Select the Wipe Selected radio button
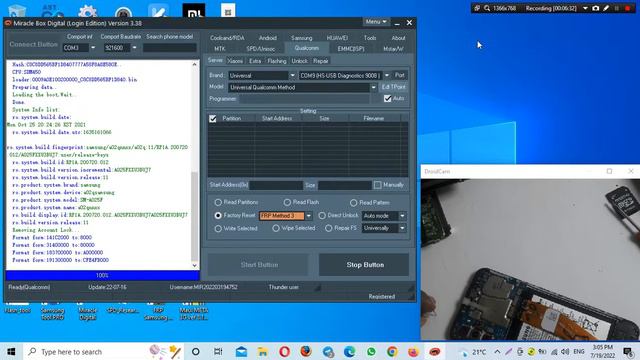The image size is (640, 360). 276,228
